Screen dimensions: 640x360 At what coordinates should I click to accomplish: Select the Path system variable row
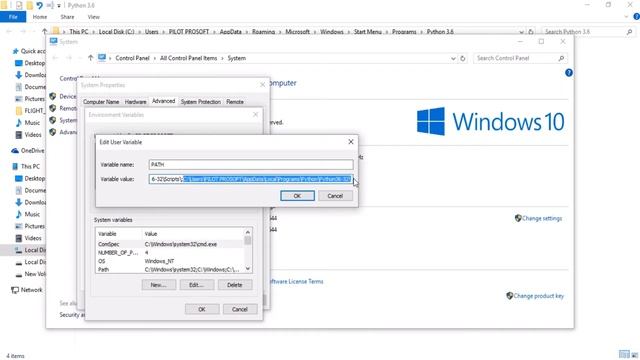[170, 270]
